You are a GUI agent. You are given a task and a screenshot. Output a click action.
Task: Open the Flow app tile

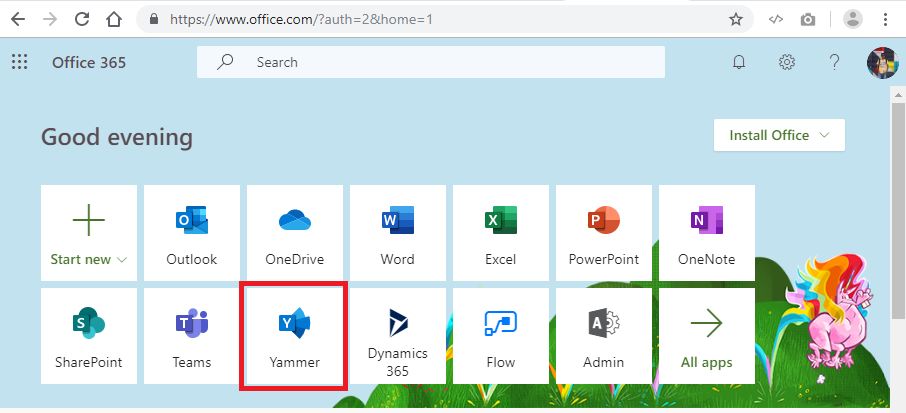(x=500, y=336)
